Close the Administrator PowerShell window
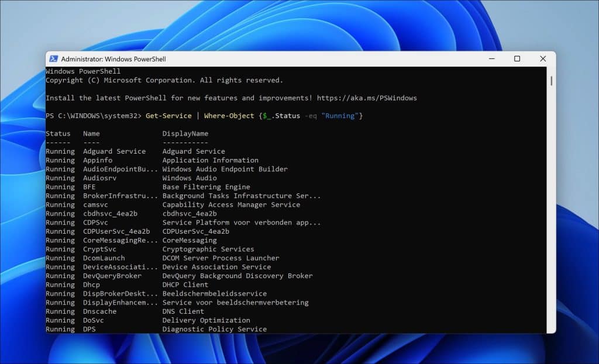 [543, 59]
